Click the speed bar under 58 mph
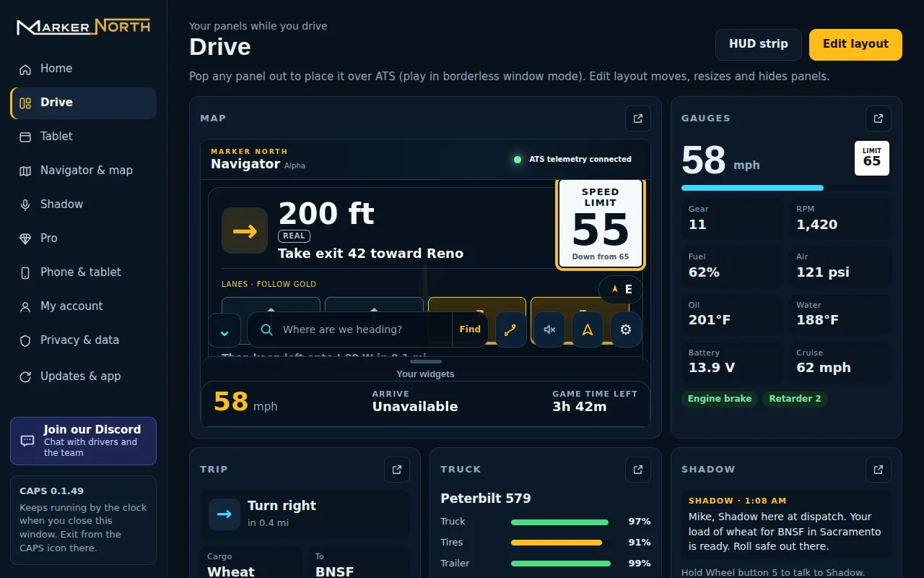This screenshot has height=578, width=924. pyautogui.click(x=785, y=188)
